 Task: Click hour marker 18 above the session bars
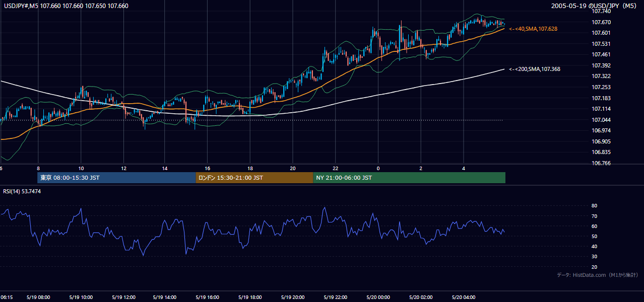click(x=250, y=168)
